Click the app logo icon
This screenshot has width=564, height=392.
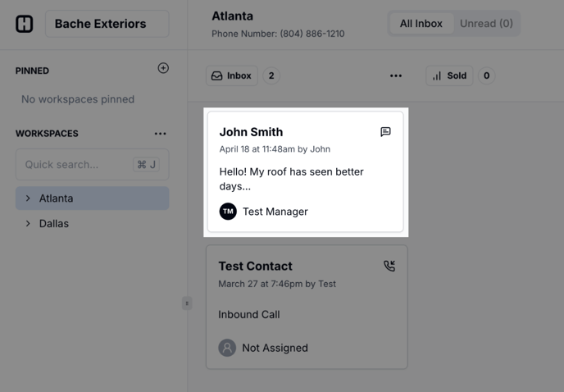pyautogui.click(x=25, y=24)
